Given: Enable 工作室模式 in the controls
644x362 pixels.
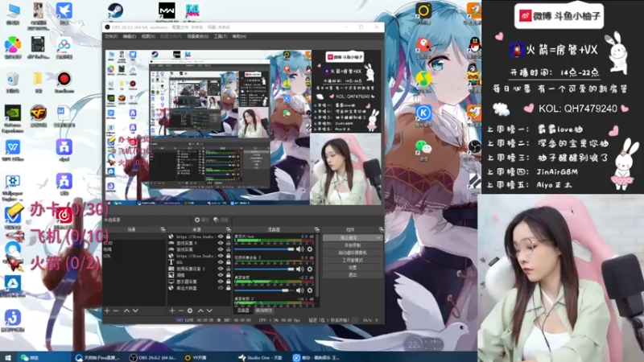Looking at the screenshot, I should coord(353,260).
